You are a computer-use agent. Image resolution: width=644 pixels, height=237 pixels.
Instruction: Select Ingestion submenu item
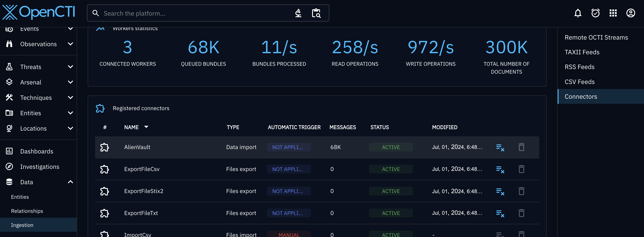(x=38, y=225)
